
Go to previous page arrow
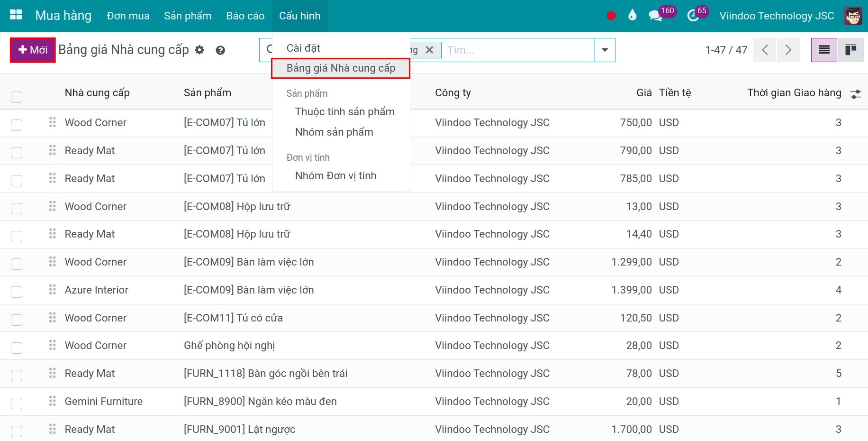765,50
